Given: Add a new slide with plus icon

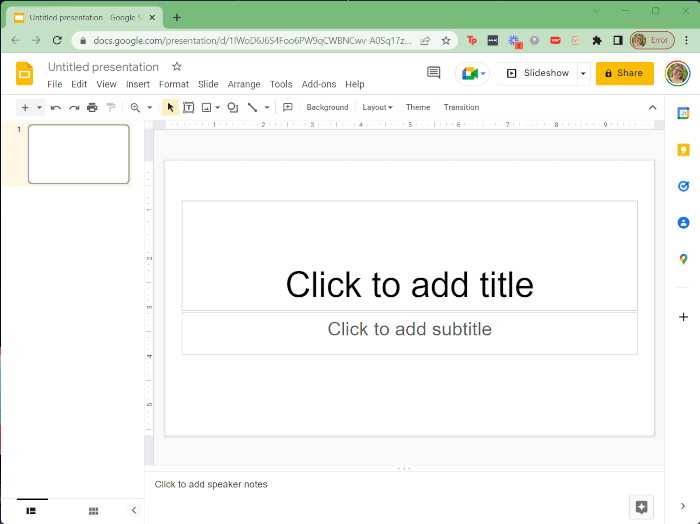Looking at the screenshot, I should click(25, 108).
